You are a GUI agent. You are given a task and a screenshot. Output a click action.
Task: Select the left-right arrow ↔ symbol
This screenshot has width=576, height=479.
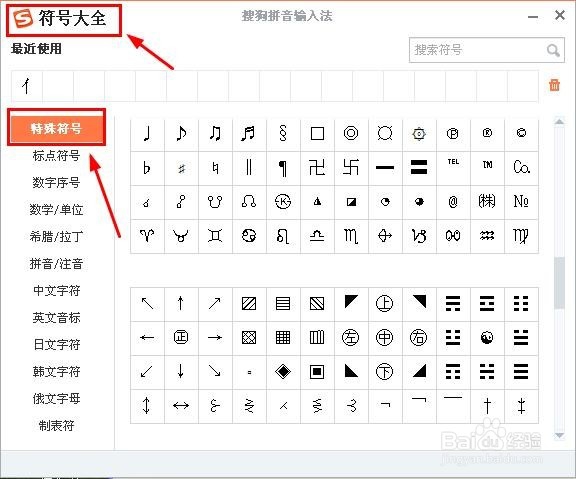[x=181, y=406]
